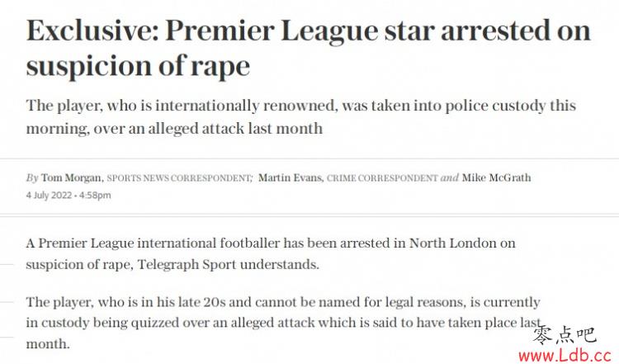Select the Mike McGrath byline link
Viewport: 619px width, 364px height.
click(496, 178)
